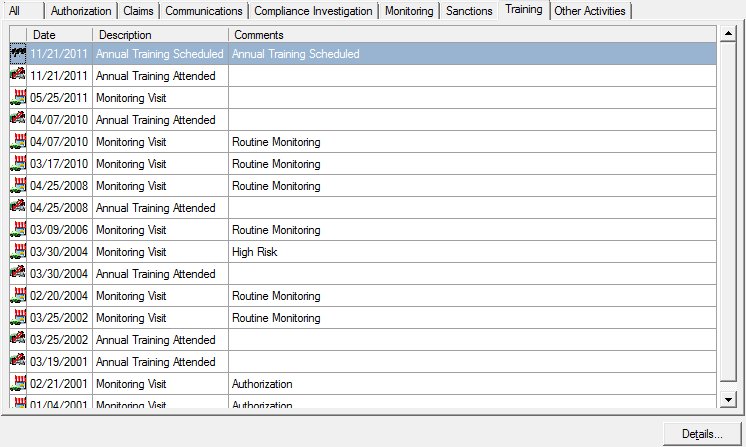Go to Compliance Investigation tab

click(x=313, y=11)
